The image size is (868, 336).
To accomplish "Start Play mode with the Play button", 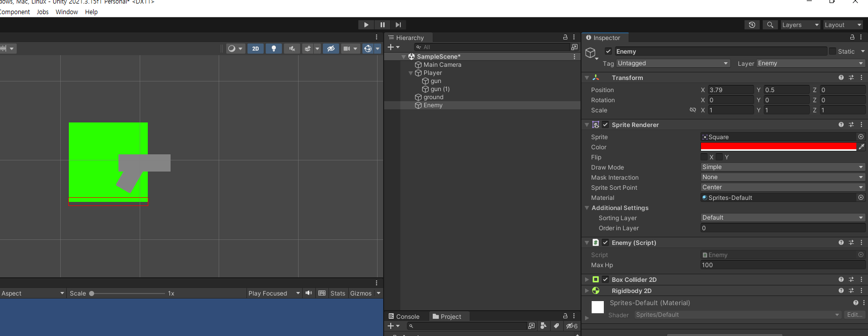I will tap(366, 25).
